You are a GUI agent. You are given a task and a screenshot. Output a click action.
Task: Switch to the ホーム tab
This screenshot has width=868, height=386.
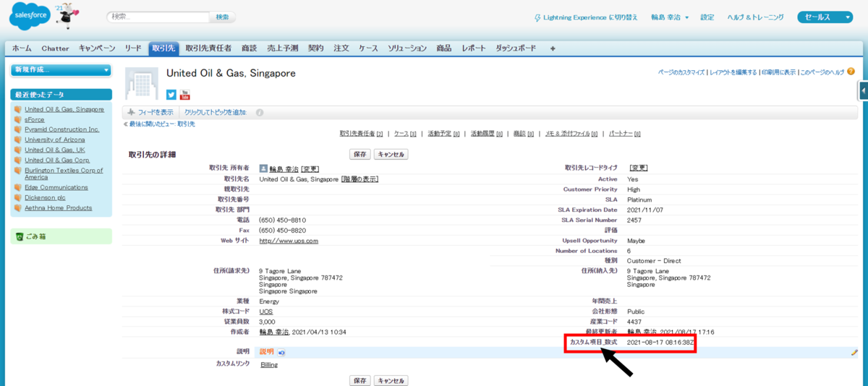[x=22, y=48]
